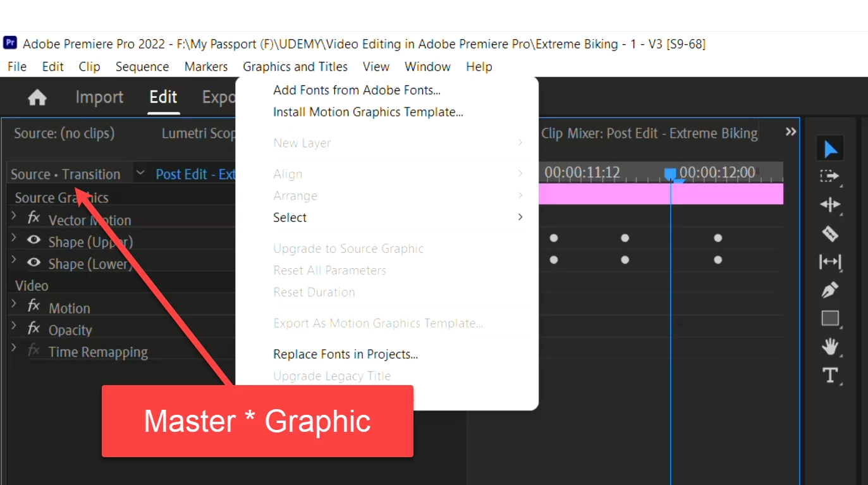Switch to the Import workspace tab
The height and width of the screenshot is (485, 868).
(x=99, y=97)
